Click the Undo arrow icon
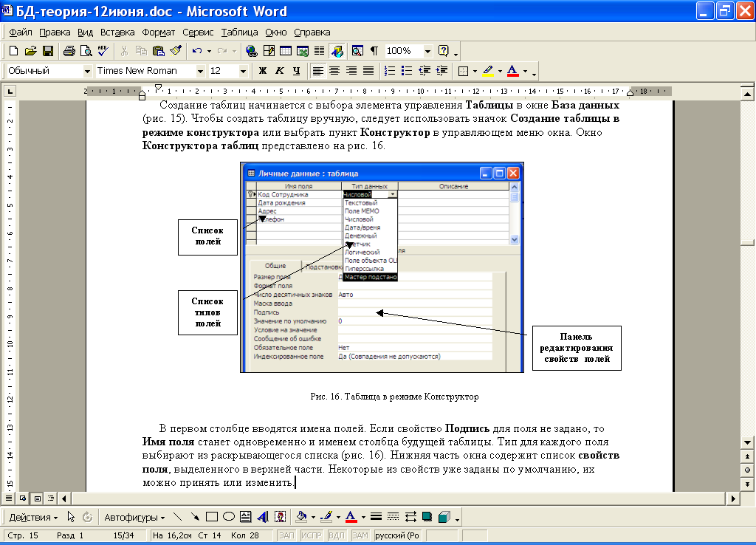Screen dimensions: 756x545 196,51
